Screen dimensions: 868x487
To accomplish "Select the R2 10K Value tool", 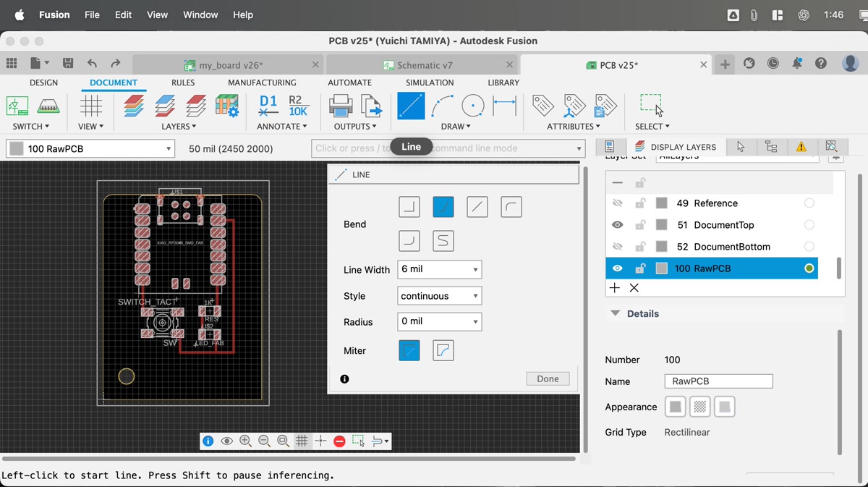I will 298,106.
